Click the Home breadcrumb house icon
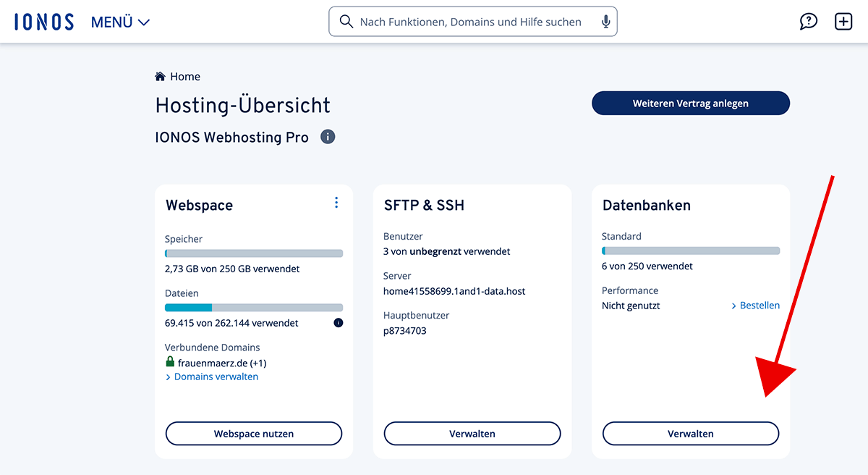 click(x=160, y=77)
